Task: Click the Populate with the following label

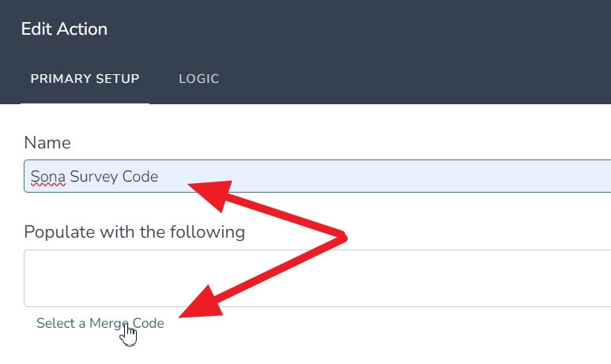Action: coord(134,232)
